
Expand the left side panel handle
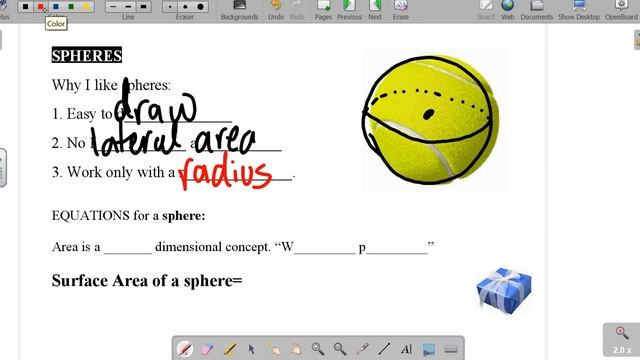[x=2, y=168]
